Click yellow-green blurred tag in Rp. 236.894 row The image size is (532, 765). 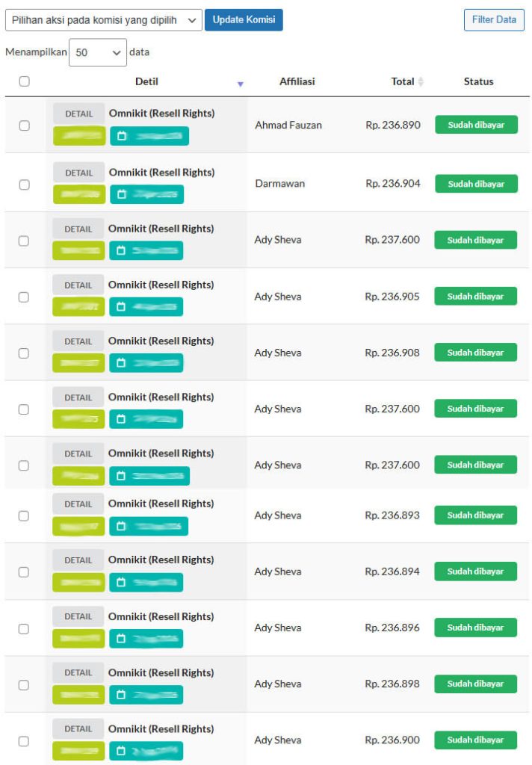pyautogui.click(x=78, y=583)
